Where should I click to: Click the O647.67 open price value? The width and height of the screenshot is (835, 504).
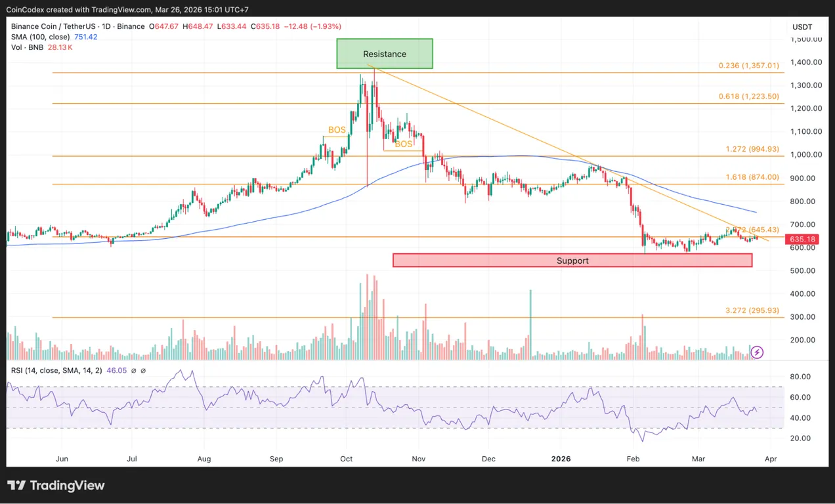164,27
